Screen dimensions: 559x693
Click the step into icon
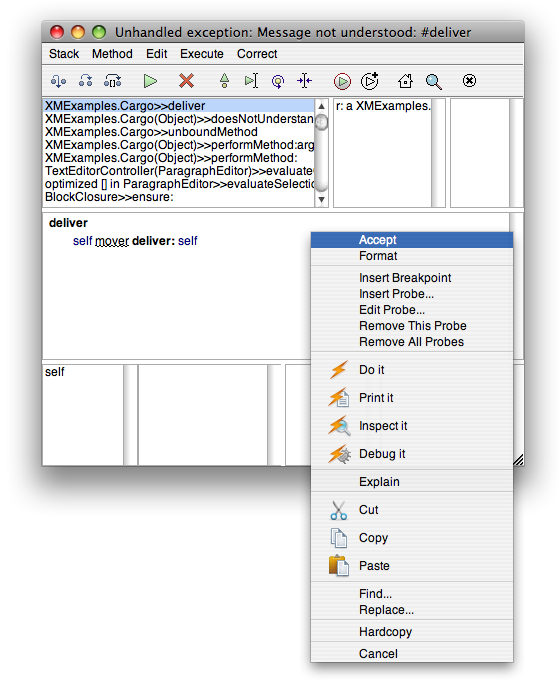[58, 81]
